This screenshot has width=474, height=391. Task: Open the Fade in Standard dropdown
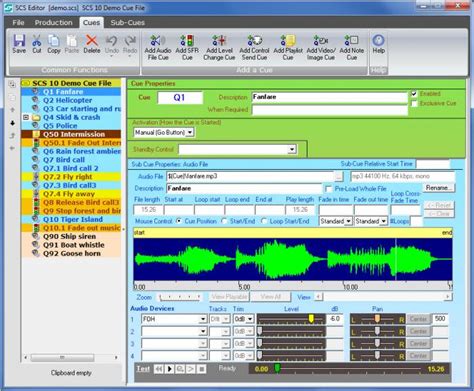tap(348, 221)
